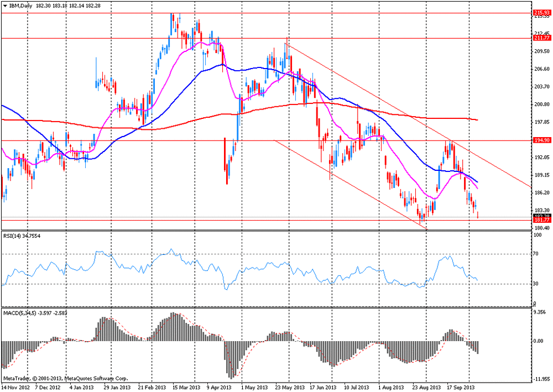
Task: Click the 0.00 value on MACD scale
Action: (x=540, y=341)
